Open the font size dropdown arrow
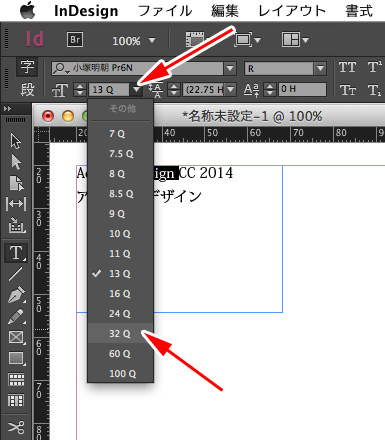Image resolution: width=385 pixels, height=440 pixels. (x=136, y=89)
